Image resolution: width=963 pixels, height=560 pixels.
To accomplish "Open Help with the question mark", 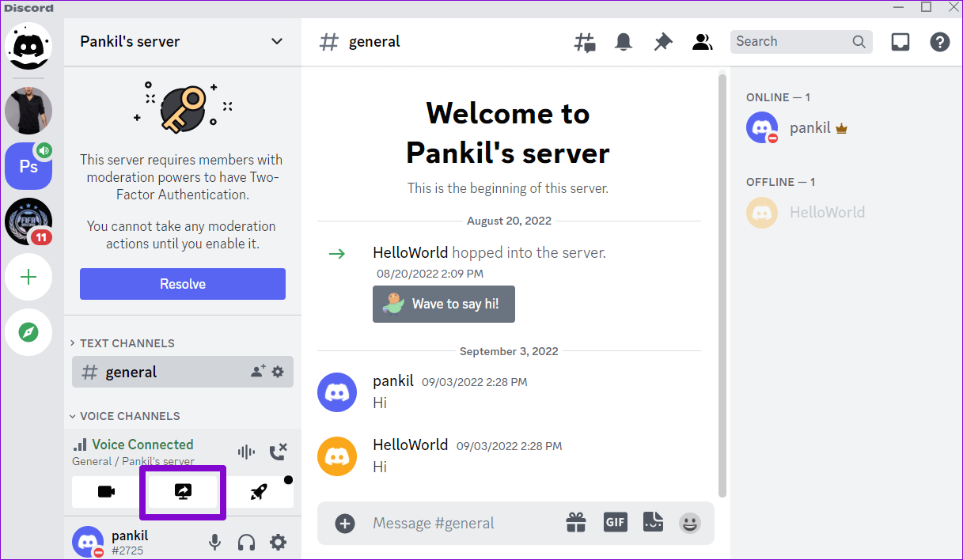I will pyautogui.click(x=939, y=42).
